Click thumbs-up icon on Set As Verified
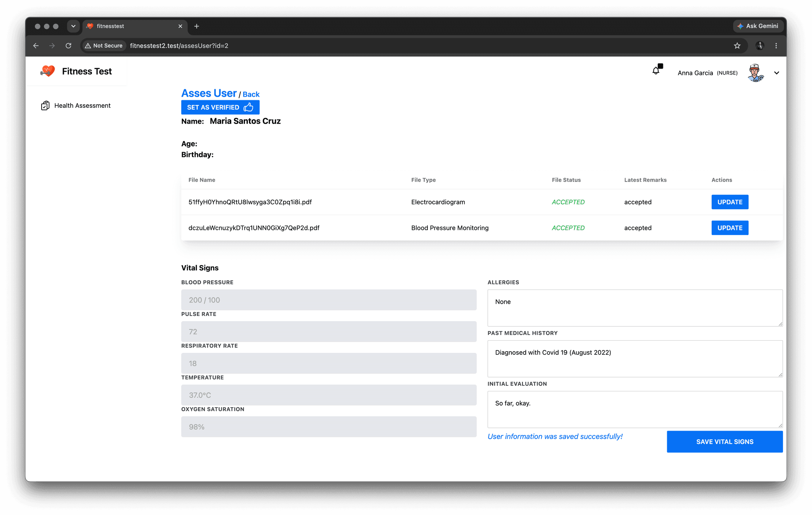Viewport: 812px width, 515px height. pyautogui.click(x=248, y=107)
